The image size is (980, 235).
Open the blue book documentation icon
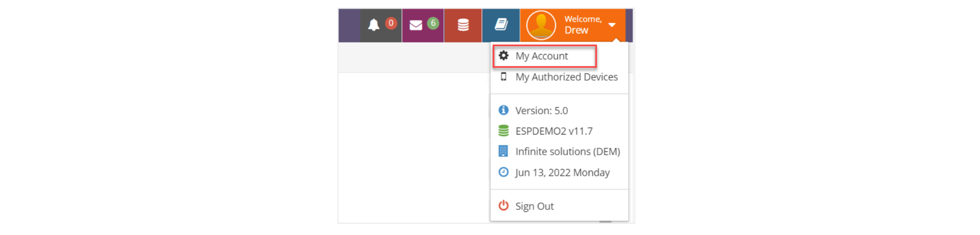point(501,25)
